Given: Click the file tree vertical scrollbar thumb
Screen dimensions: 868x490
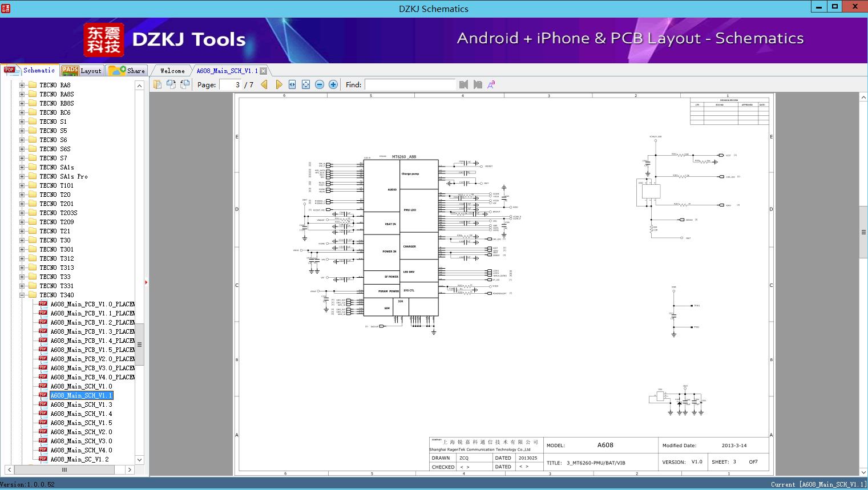Looking at the screenshot, I should (139, 345).
